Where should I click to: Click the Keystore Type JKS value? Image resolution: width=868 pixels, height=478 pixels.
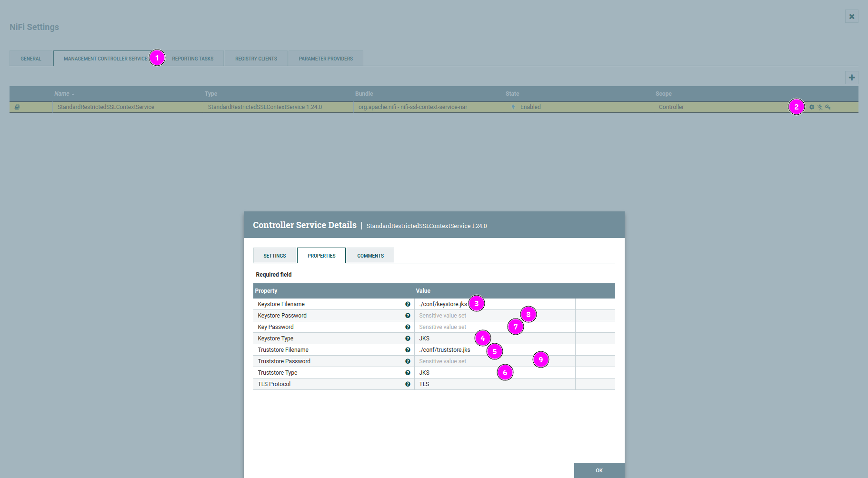point(495,339)
